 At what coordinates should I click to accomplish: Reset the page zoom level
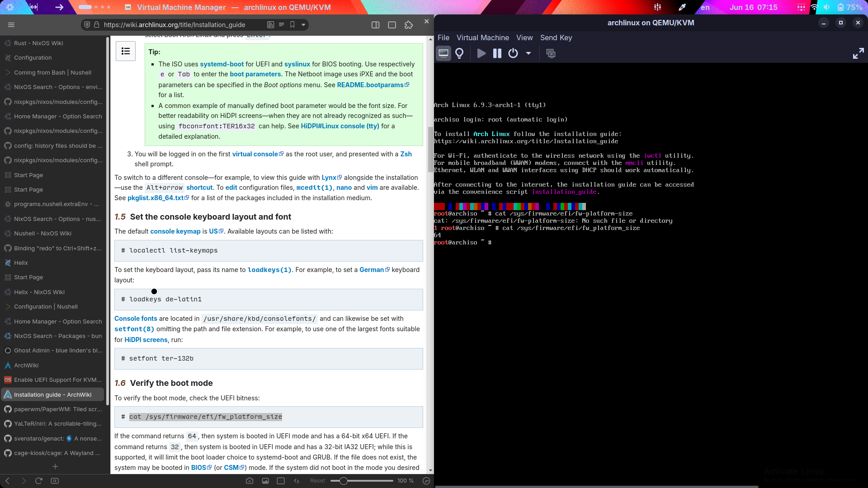pos(317,481)
